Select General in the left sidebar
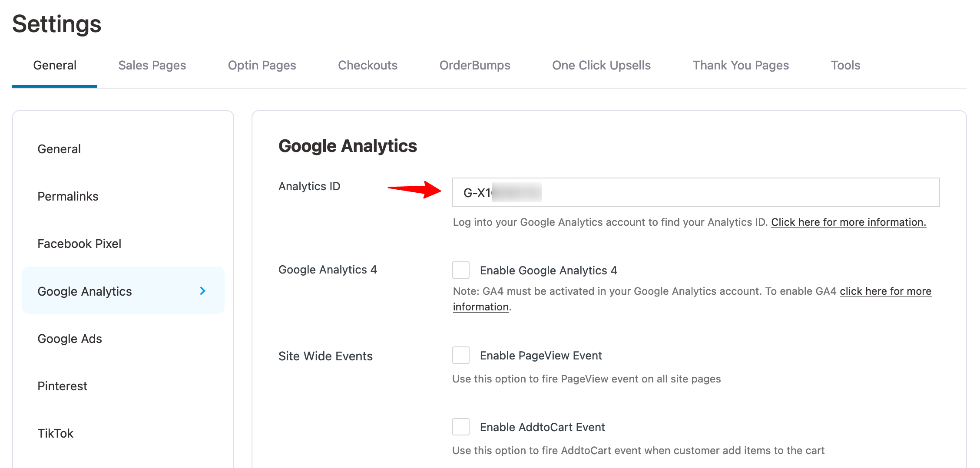 coord(59,149)
